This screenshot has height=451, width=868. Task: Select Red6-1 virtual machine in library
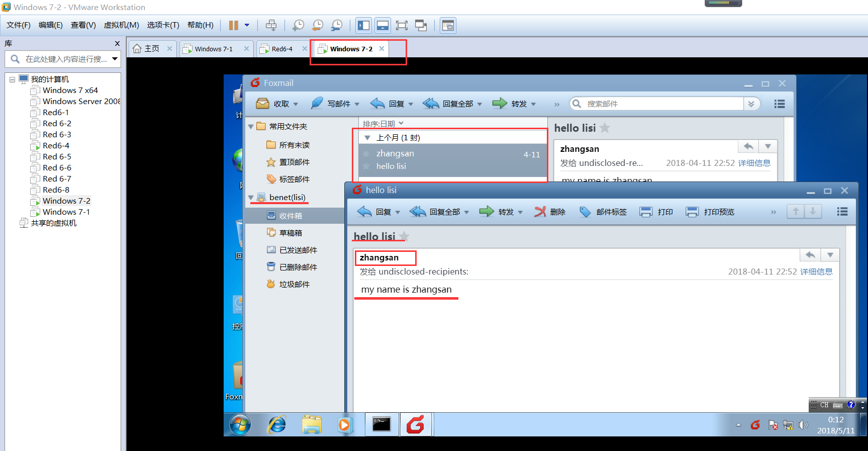pos(55,112)
